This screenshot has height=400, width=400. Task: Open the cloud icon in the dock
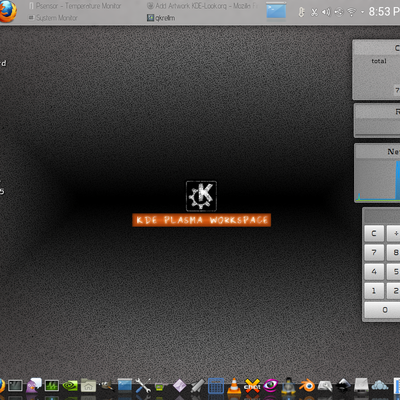380,386
